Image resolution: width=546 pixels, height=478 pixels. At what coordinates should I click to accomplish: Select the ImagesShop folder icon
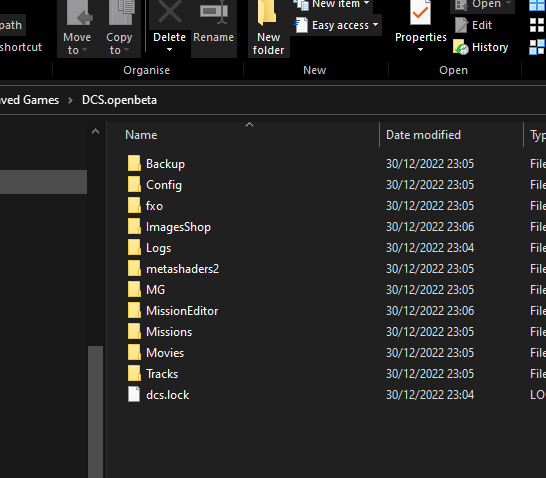point(134,227)
